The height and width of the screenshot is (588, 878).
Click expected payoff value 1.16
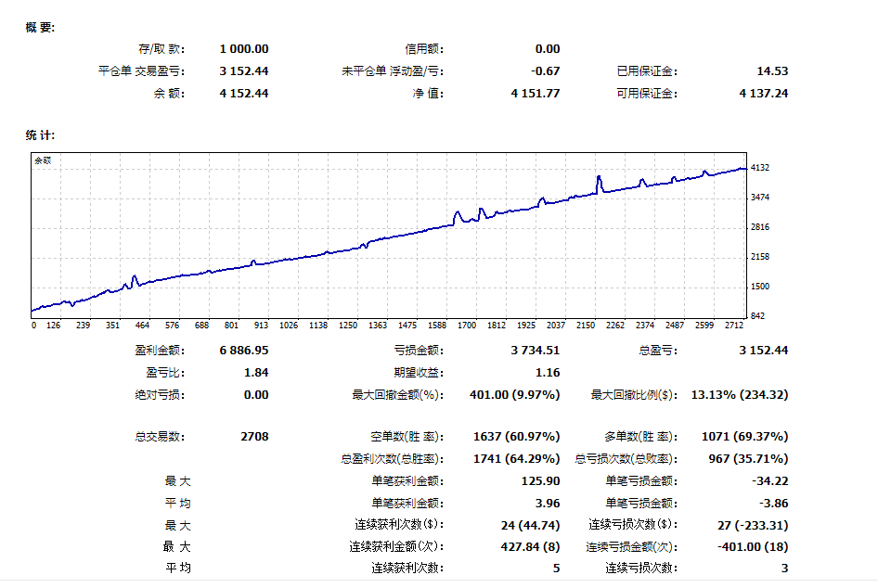547,373
